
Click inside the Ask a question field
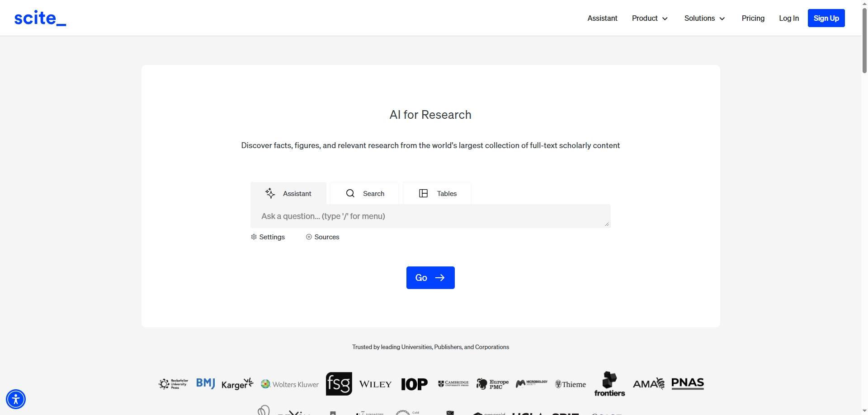pyautogui.click(x=429, y=216)
